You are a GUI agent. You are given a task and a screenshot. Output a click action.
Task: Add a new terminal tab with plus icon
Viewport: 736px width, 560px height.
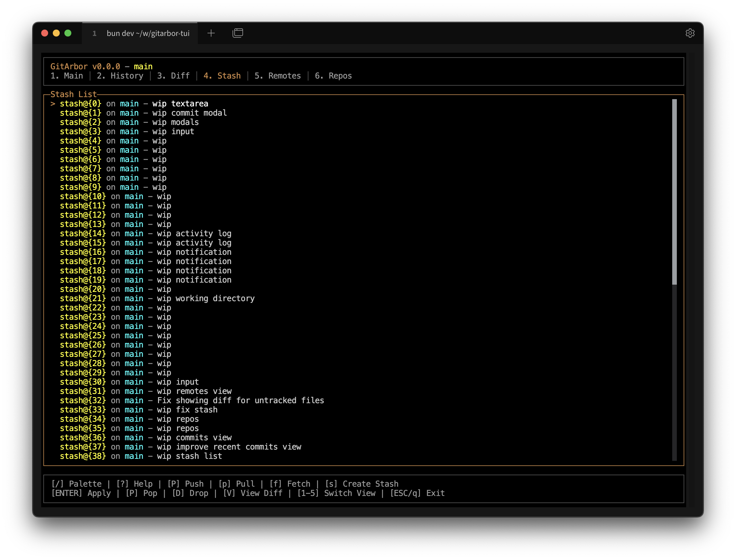[x=211, y=33]
